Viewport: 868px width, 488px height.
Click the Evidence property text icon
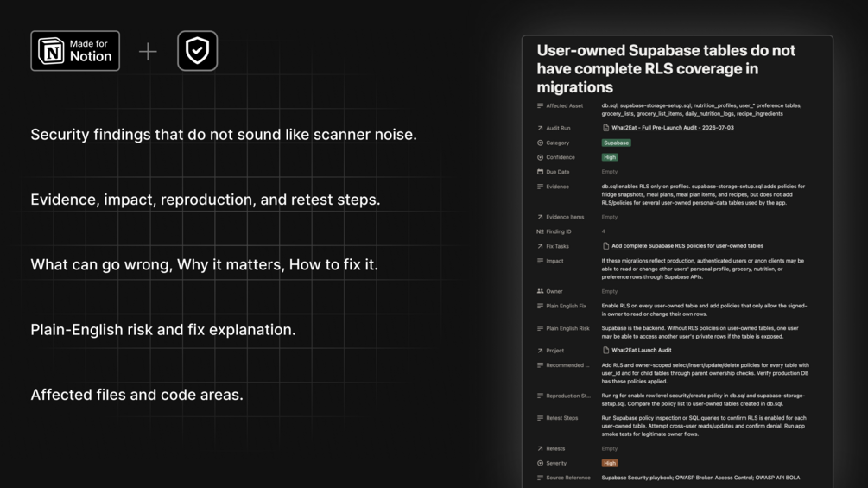[540, 187]
